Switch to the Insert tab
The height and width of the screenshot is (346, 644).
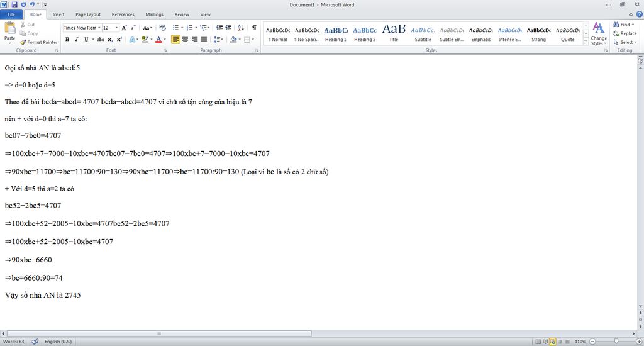pyautogui.click(x=58, y=14)
